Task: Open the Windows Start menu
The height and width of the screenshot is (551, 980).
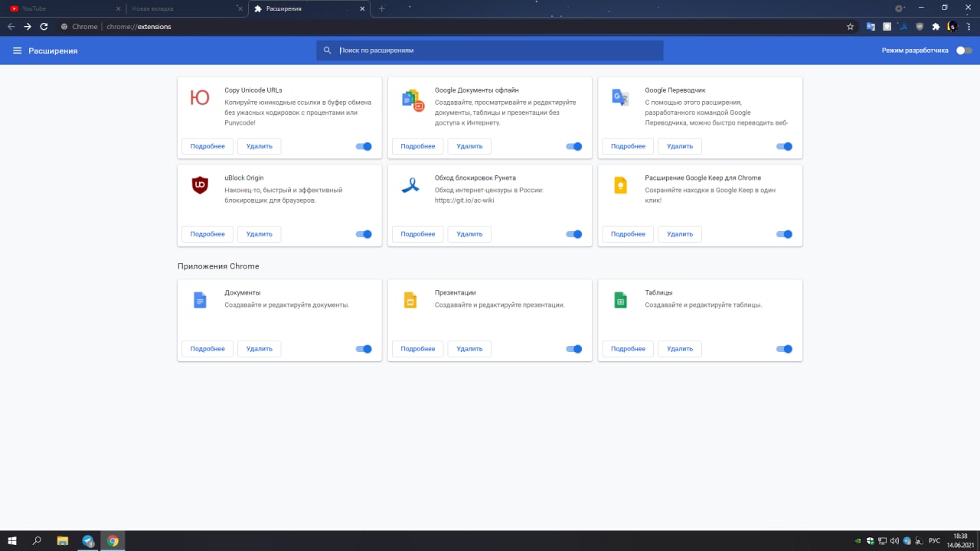Action: [11, 541]
